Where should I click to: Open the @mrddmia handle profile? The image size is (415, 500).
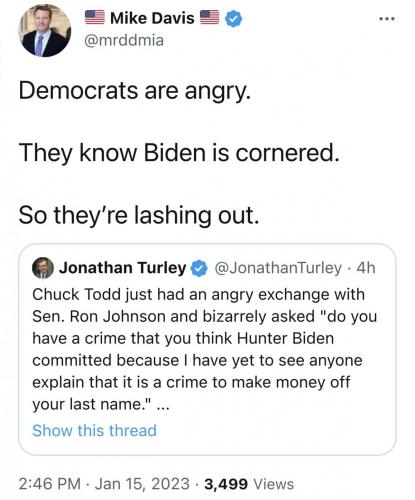[124, 41]
